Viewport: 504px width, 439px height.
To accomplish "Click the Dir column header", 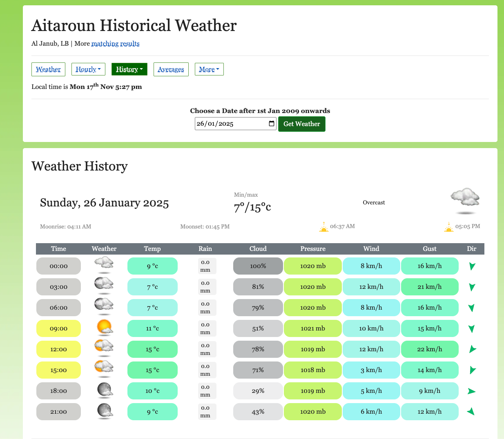I will (x=472, y=249).
